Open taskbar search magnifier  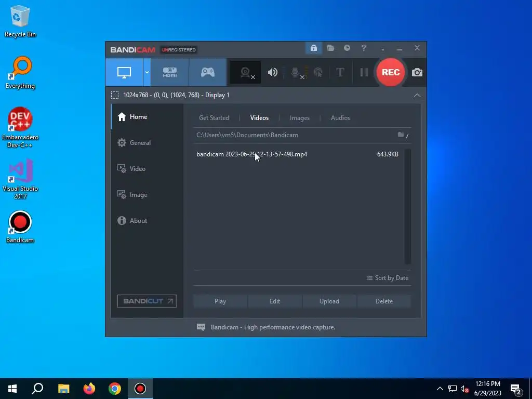37,389
